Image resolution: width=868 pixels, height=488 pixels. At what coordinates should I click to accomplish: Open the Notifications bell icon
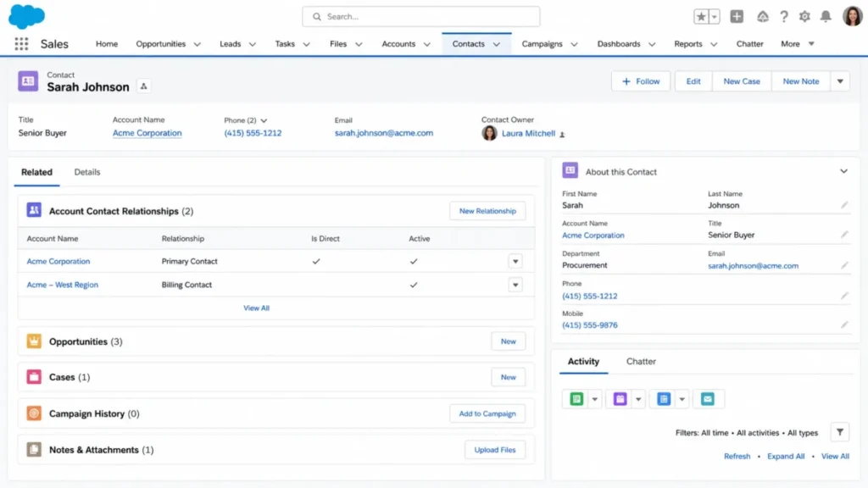point(826,17)
